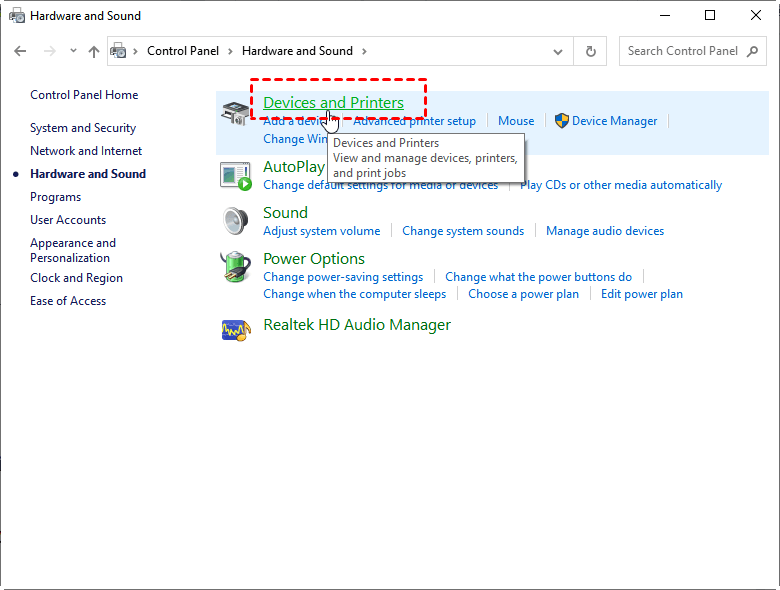Image resolution: width=780 pixels, height=590 pixels.
Task: Start a search with the magnifier icon
Action: click(754, 51)
